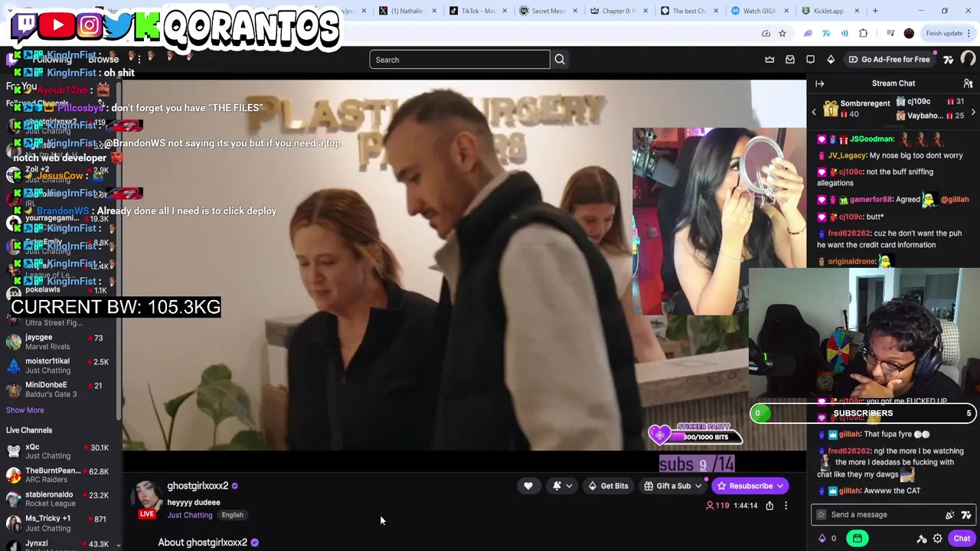Image resolution: width=980 pixels, height=551 pixels.
Task: Click the purple extension icon in browser toolbar
Action: (808, 34)
